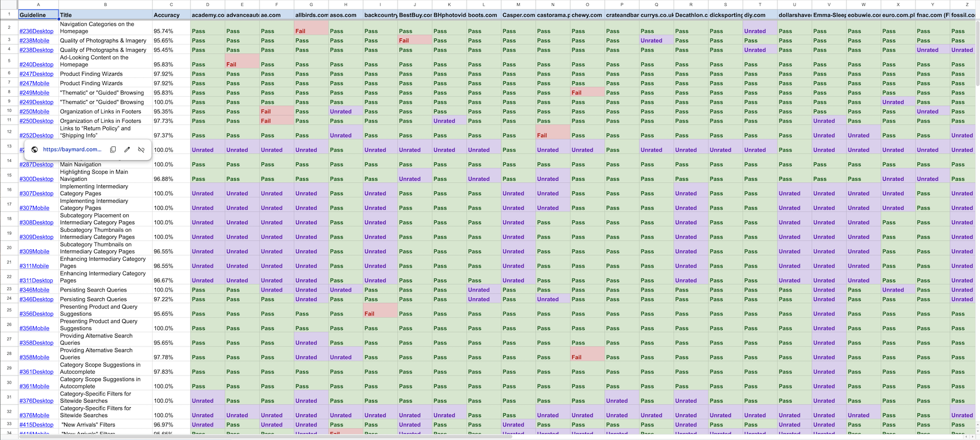Screen dimensions: 980x440
Task: Click the select-all corner box
Action: click(9, 4)
